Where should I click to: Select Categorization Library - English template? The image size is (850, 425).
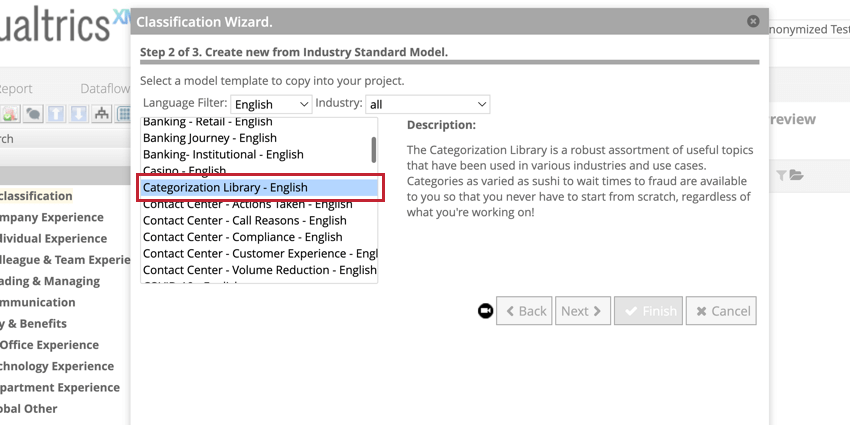pyautogui.click(x=259, y=188)
